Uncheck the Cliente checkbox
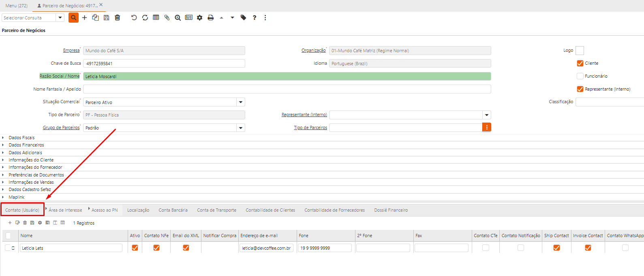Viewport: 644px width, 276px height. tap(580, 63)
